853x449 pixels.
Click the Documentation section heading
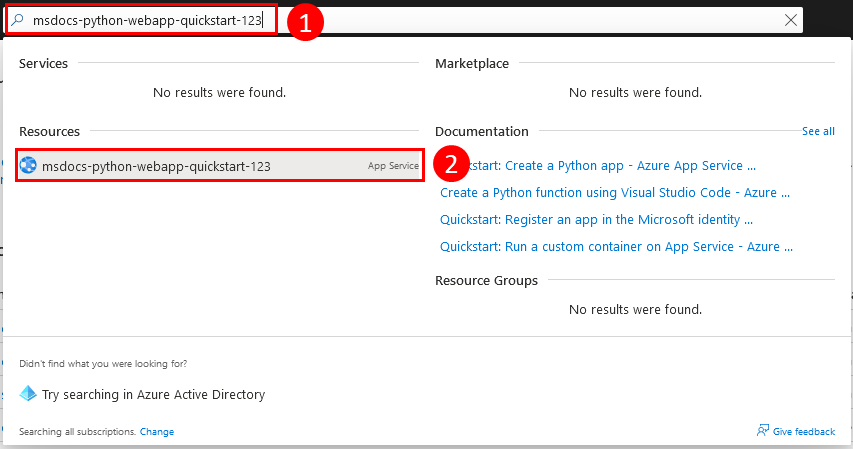pyautogui.click(x=481, y=131)
